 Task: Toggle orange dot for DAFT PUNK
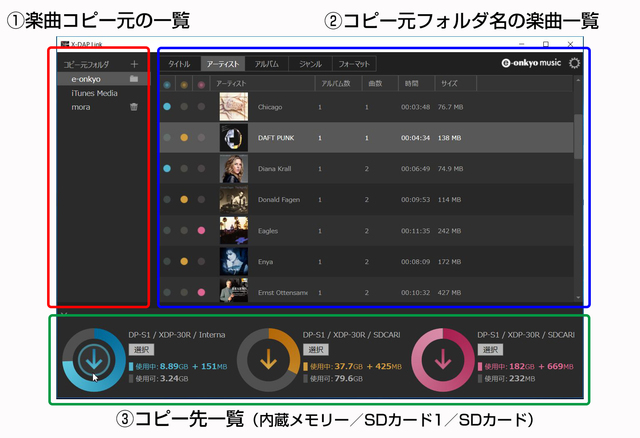(184, 138)
